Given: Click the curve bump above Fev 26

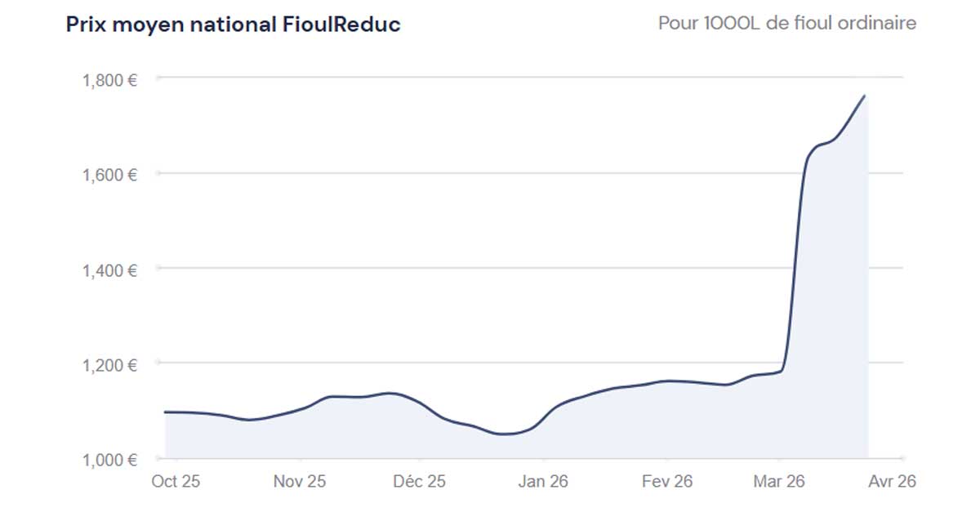Looking at the screenshot, I should coord(670,381).
